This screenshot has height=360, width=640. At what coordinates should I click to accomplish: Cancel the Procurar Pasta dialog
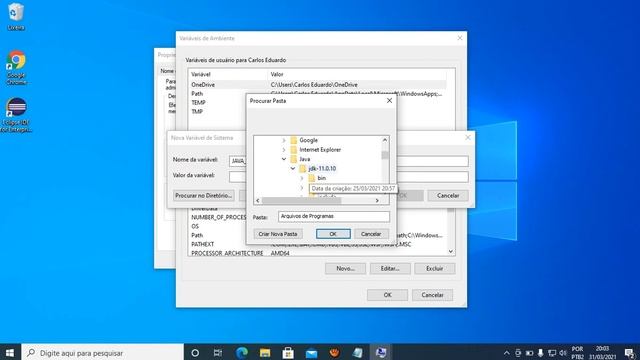tap(371, 234)
